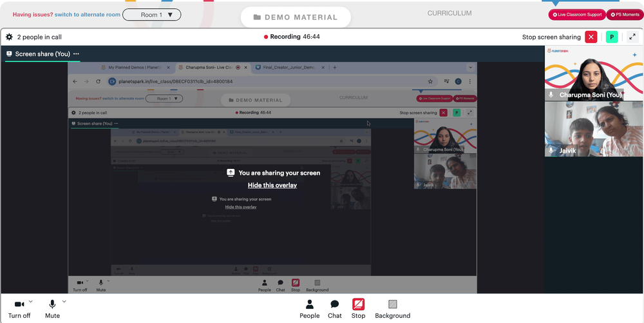Open the Screen share (You) three-dot menu
This screenshot has width=644, height=323.
coord(76,54)
